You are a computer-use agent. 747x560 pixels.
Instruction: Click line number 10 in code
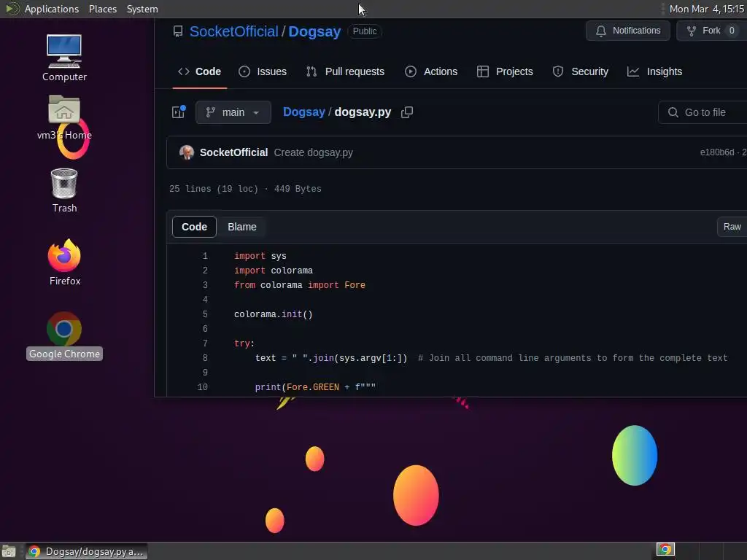(203, 387)
